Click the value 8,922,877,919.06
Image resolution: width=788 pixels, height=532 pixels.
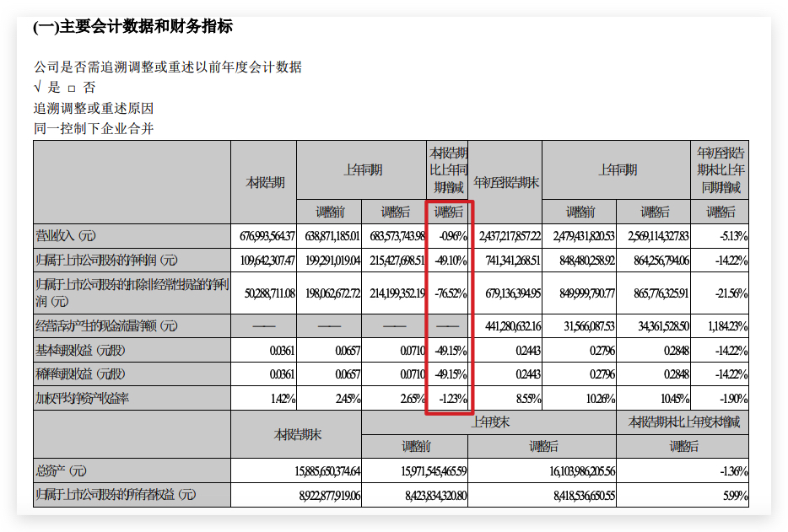330,496
